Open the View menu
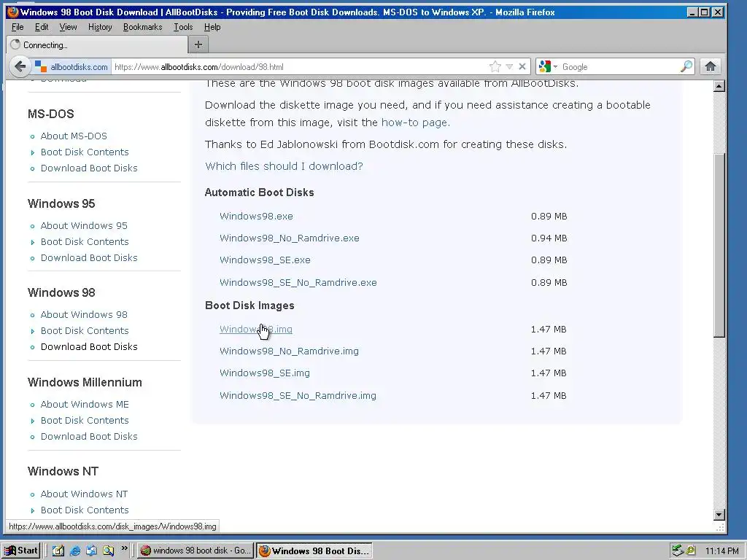The height and width of the screenshot is (560, 747). point(68,27)
